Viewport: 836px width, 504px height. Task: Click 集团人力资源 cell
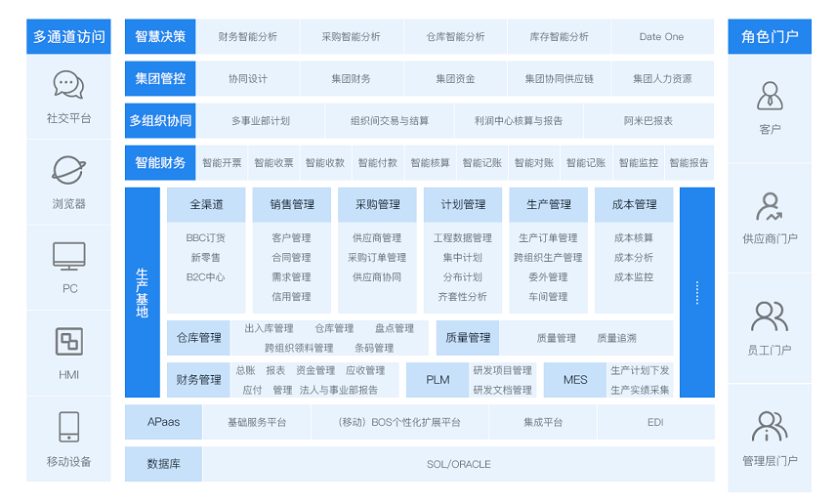(661, 78)
